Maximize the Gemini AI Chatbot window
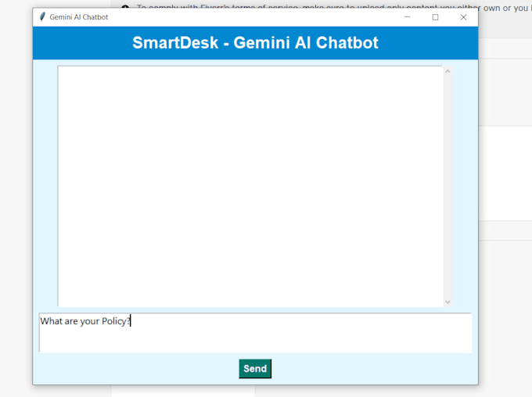 pyautogui.click(x=435, y=17)
